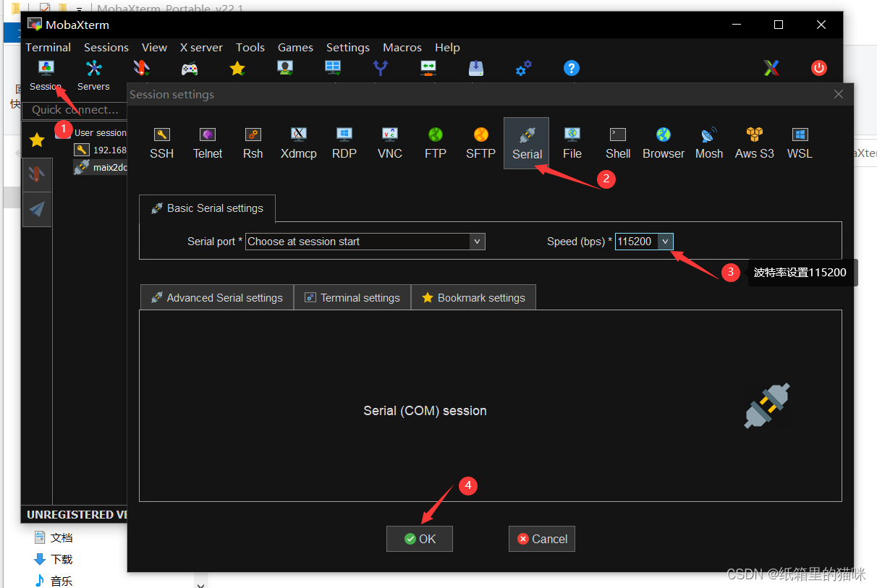Expand the Speed (bps) dropdown arrow
Screen dimensions: 877x588
click(x=665, y=242)
